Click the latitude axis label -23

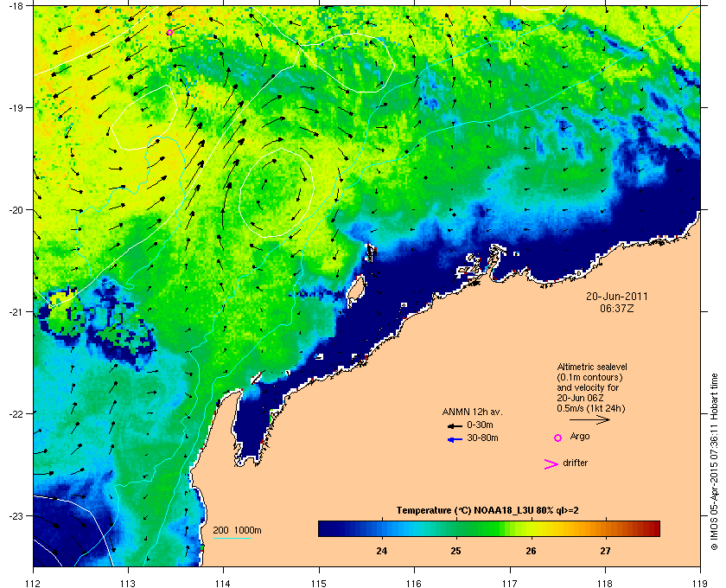[16, 515]
